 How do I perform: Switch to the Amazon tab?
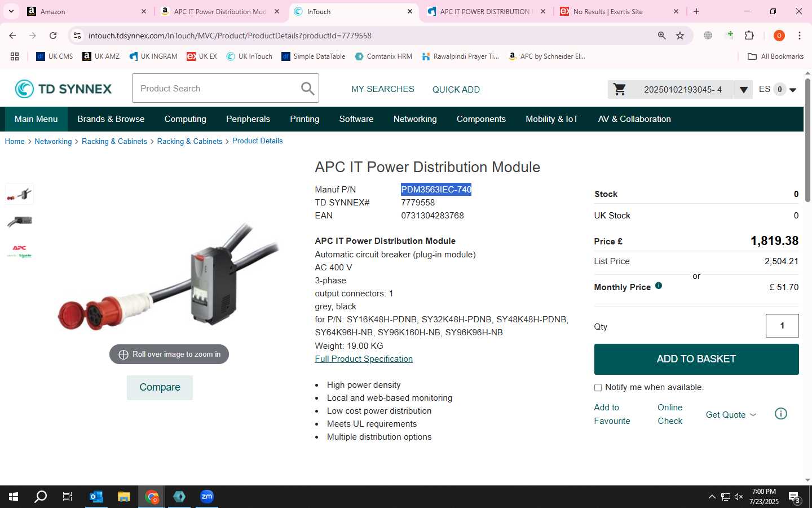(87, 11)
